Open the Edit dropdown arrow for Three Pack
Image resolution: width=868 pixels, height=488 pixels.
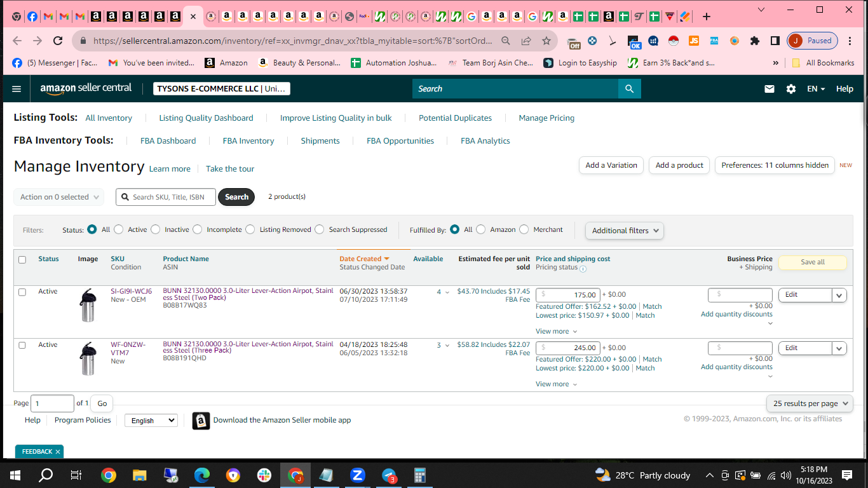click(x=839, y=348)
